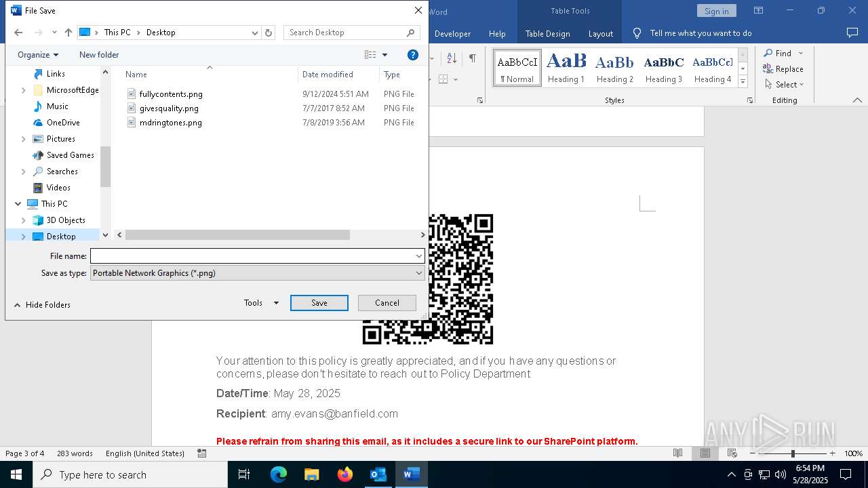Click the Borders icon in Word ribbon
This screenshot has height=488, width=868.
click(x=443, y=79)
